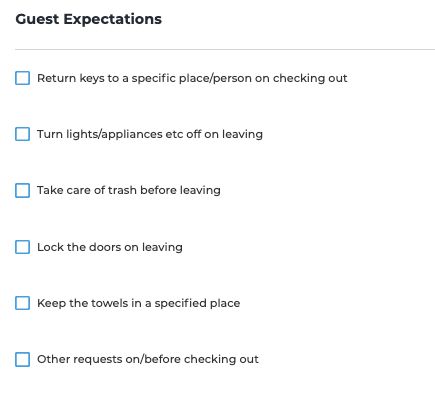Screen dimensions: 435x395
Task: Check the Return keys on checking out box
Action: pyautogui.click(x=22, y=78)
